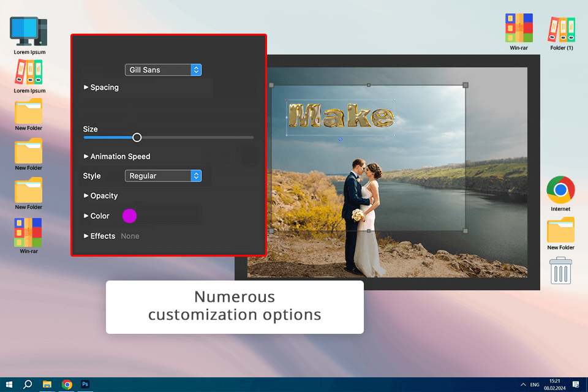The width and height of the screenshot is (588, 392).
Task: Select the first New Folder on left
Action: pyautogui.click(x=29, y=115)
